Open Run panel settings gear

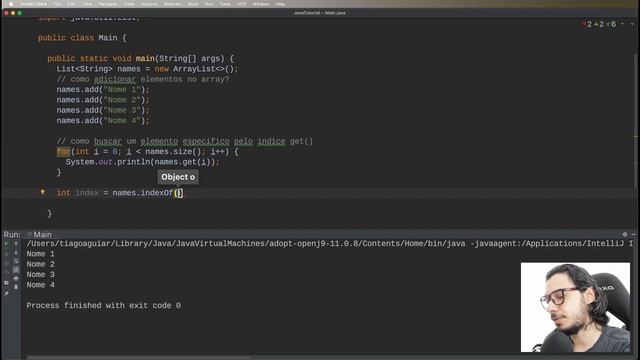624,234
